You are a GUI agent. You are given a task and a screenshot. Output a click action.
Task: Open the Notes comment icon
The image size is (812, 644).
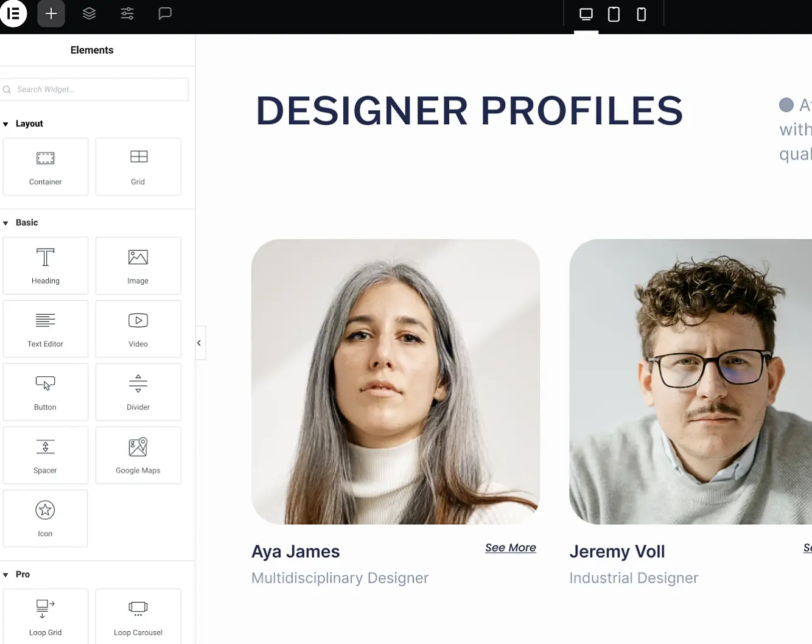click(165, 14)
